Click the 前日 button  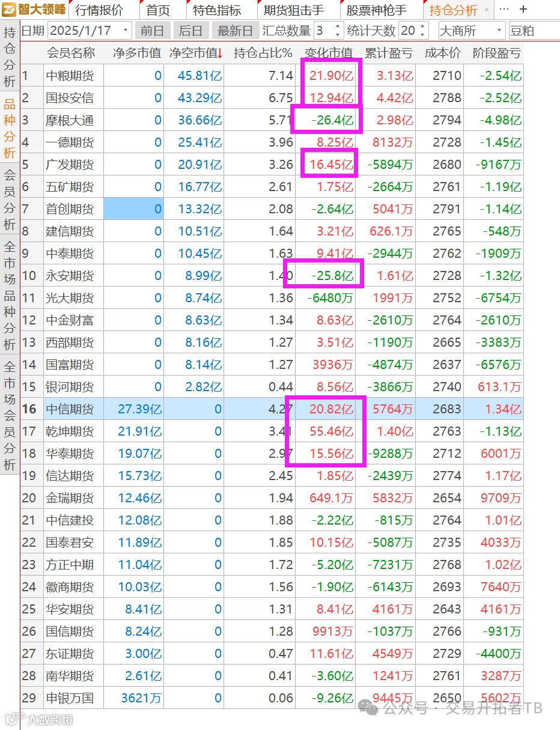[153, 30]
